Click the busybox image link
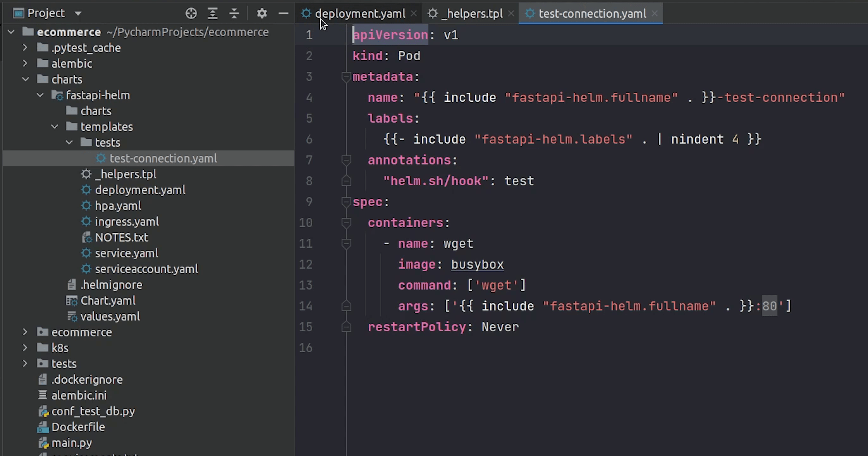This screenshot has width=868, height=456. [477, 265]
